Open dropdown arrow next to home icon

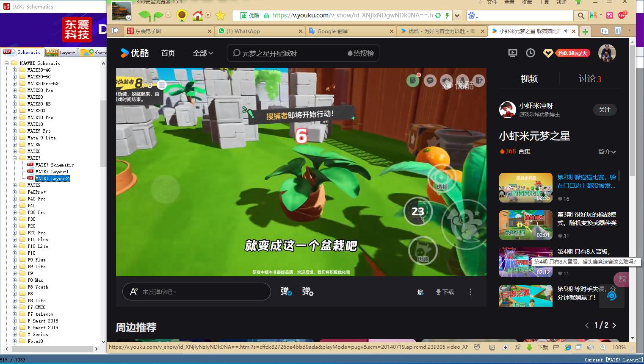click(208, 16)
